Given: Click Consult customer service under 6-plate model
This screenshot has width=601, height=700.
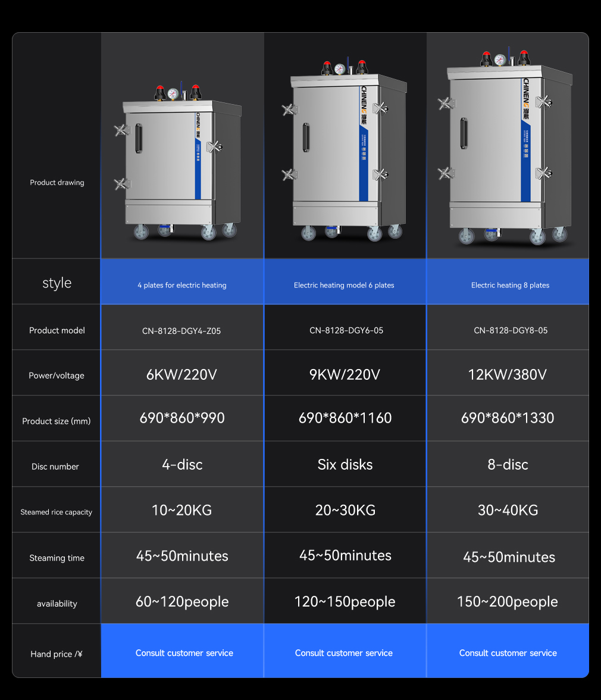Looking at the screenshot, I should tap(344, 653).
